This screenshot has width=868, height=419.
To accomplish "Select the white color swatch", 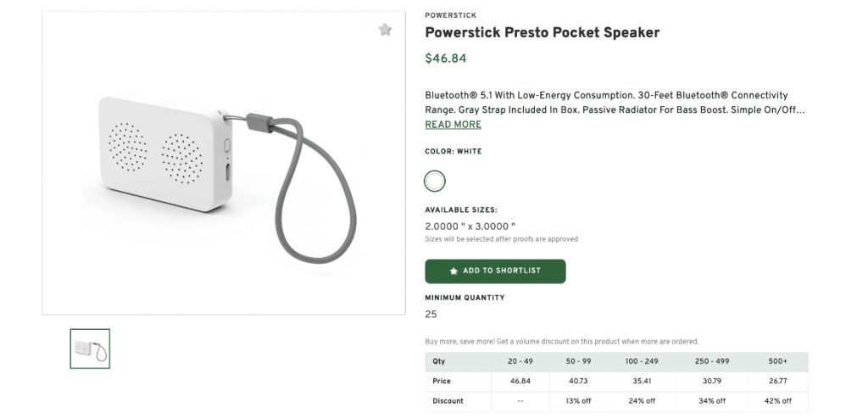I will pos(435,181).
